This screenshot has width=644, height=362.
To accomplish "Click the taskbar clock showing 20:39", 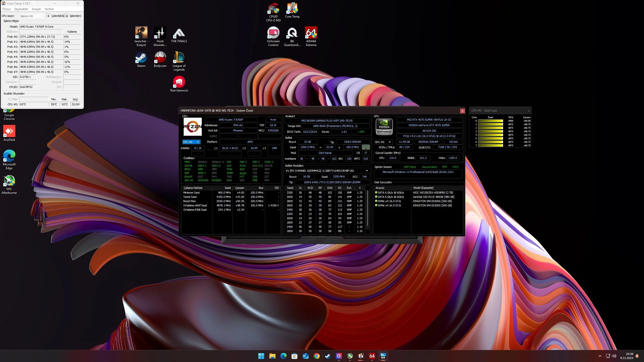I will [x=626, y=356].
